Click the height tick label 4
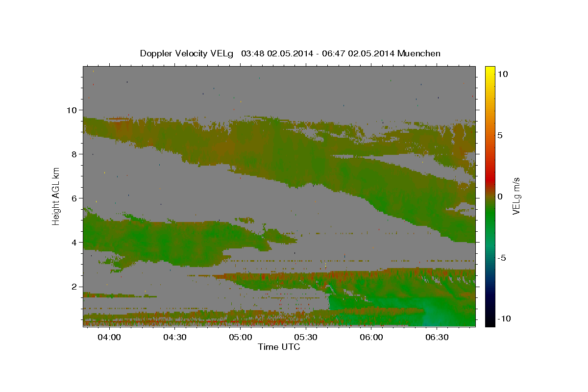 pyautogui.click(x=75, y=243)
